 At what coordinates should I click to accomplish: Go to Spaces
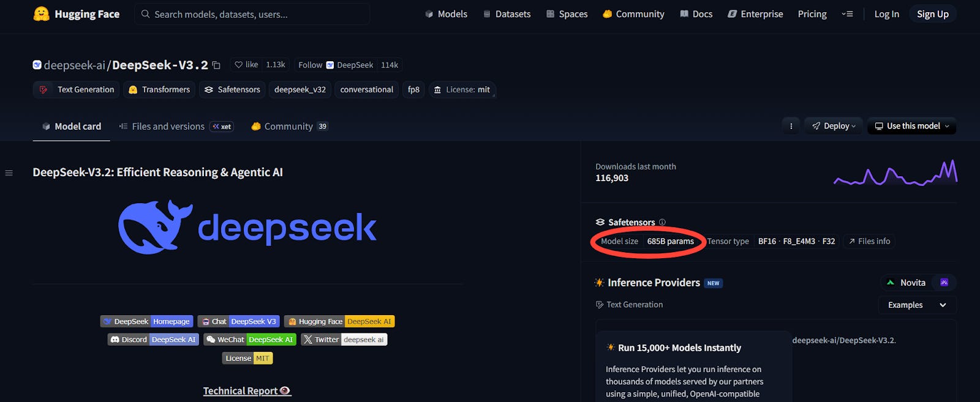coord(567,14)
